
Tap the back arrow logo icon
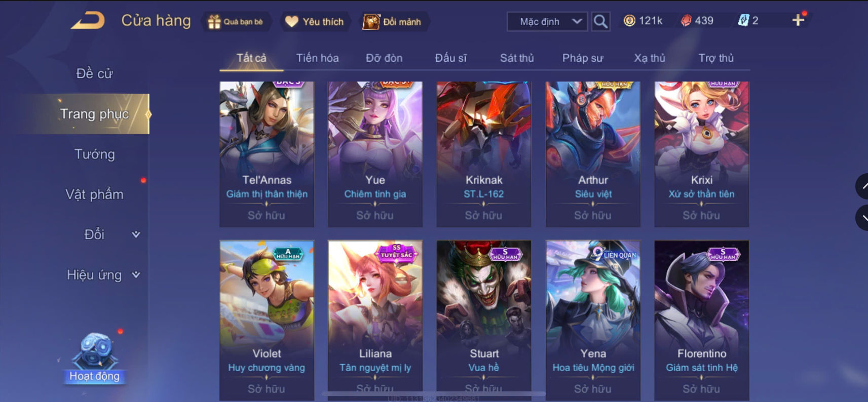point(88,21)
